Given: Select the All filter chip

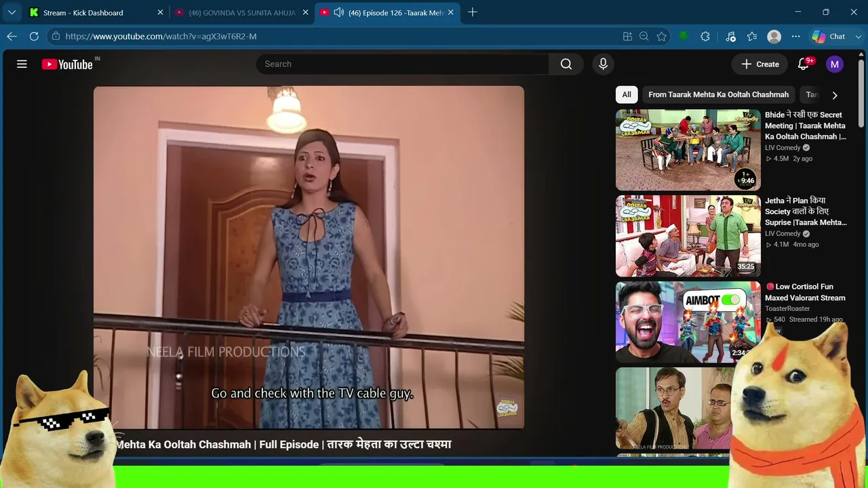Looking at the screenshot, I should point(627,95).
